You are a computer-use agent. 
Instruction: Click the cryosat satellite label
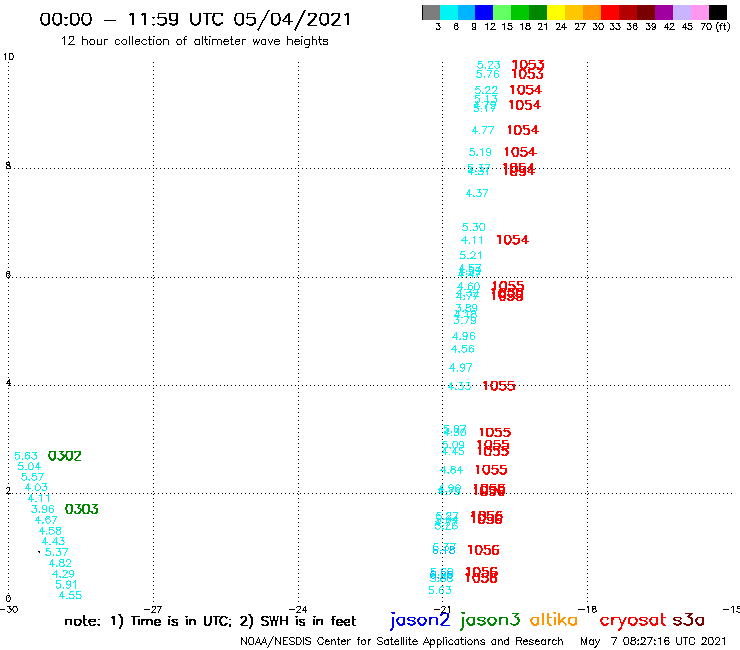pyautogui.click(x=632, y=620)
